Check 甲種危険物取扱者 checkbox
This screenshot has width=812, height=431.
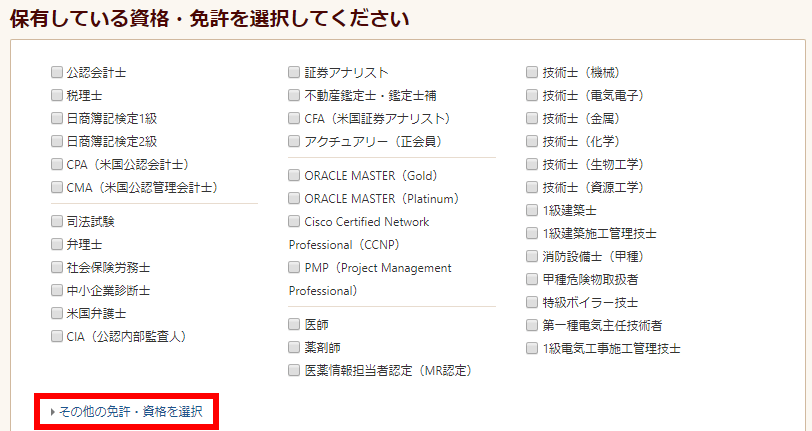tap(532, 279)
